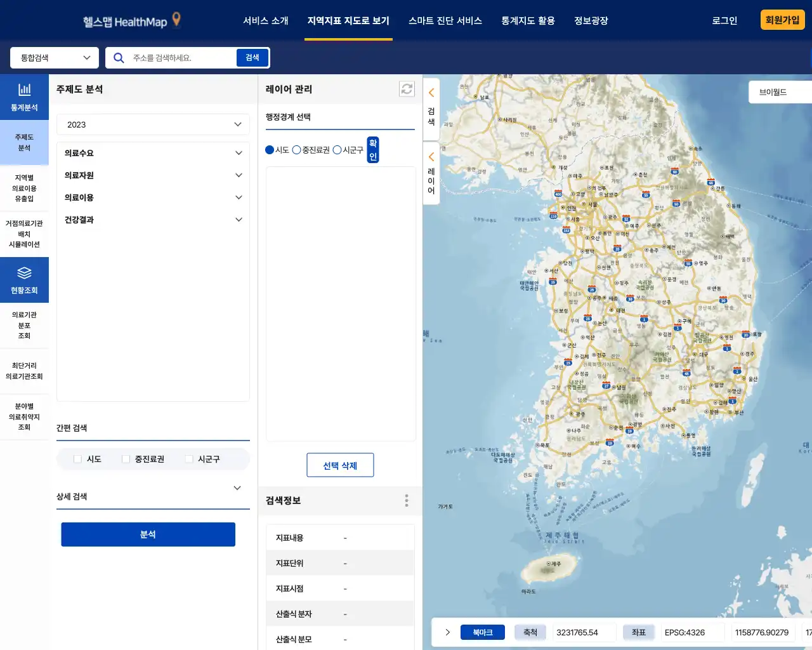
Task: Open the three-dot menu on 검색정보 panel
Action: pyautogui.click(x=407, y=500)
